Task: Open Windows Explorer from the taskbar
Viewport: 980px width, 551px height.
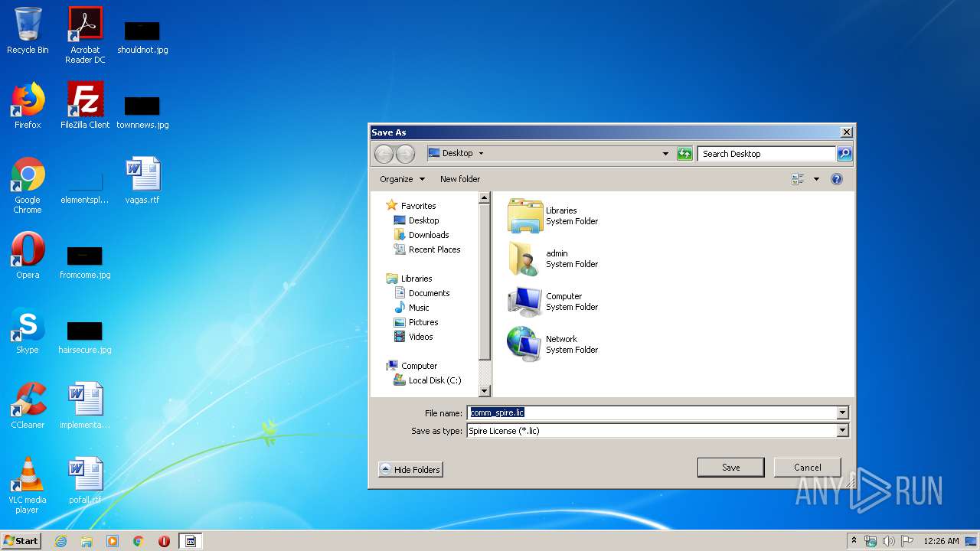Action: [87, 541]
